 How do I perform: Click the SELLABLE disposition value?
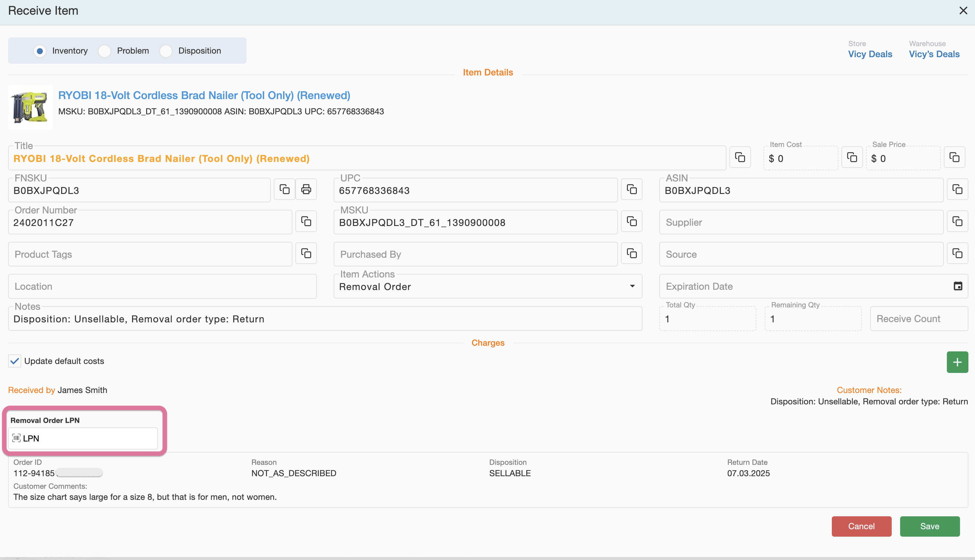click(510, 473)
